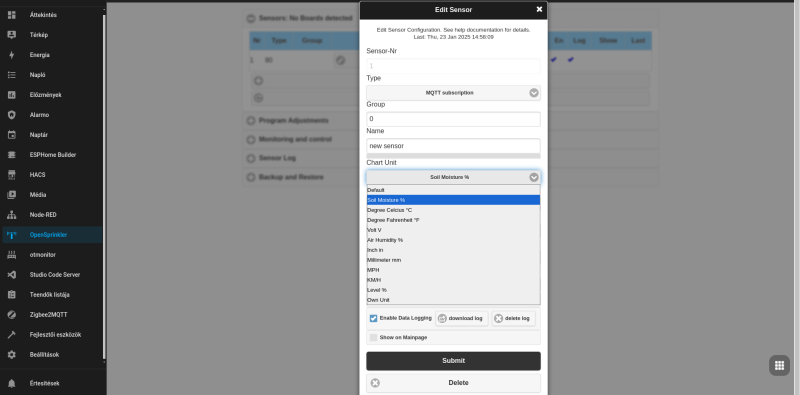800x395 pixels.
Task: Click the Beállítások gear icon
Action: coord(12,355)
